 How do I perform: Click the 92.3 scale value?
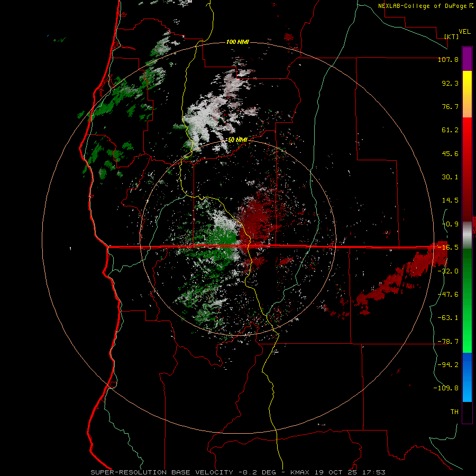(450, 83)
